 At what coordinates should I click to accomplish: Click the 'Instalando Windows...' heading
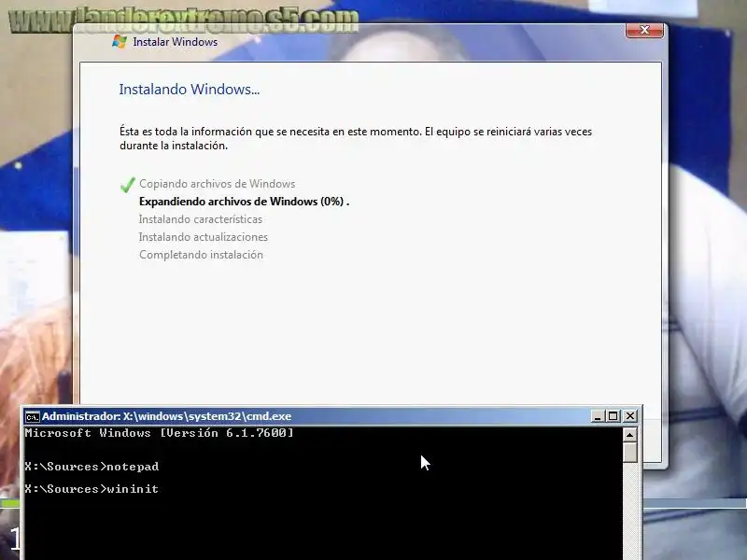pyautogui.click(x=190, y=90)
